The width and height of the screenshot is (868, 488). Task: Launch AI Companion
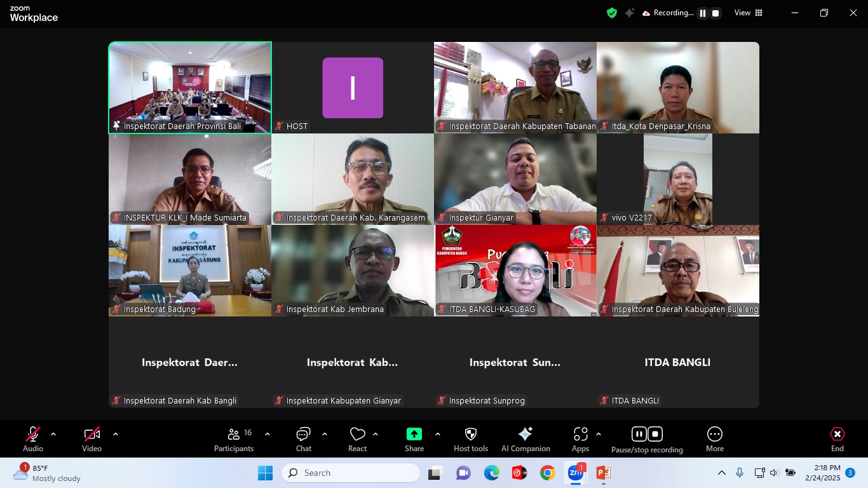526,440
